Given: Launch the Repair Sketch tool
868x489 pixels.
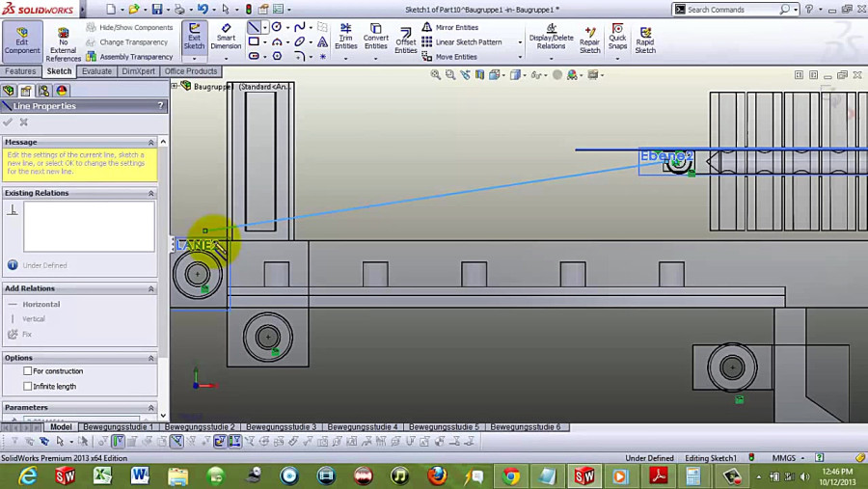Looking at the screenshot, I should (x=589, y=41).
